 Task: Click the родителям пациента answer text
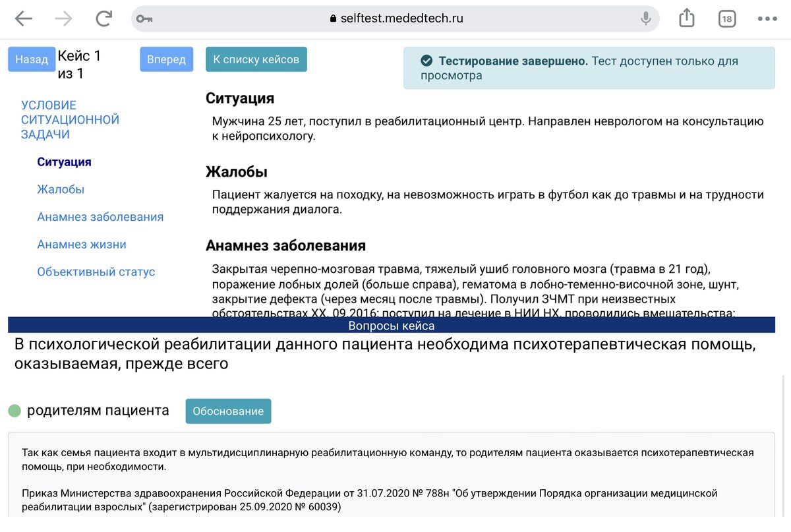[x=98, y=411]
